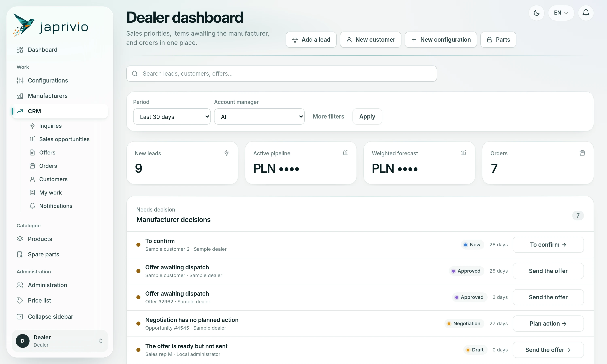Viewport: 607px width, 364px height.
Task: Open the Account manager dropdown showing All
Action: [x=259, y=116]
